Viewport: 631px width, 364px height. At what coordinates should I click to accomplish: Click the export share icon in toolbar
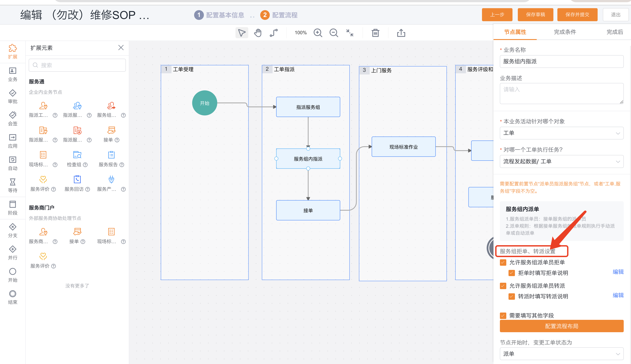(401, 33)
